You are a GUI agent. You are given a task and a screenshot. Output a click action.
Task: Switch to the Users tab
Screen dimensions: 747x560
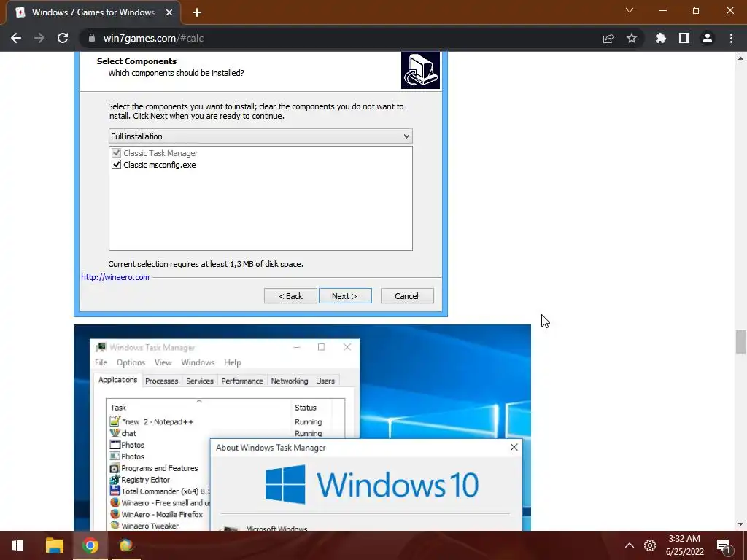325,381
